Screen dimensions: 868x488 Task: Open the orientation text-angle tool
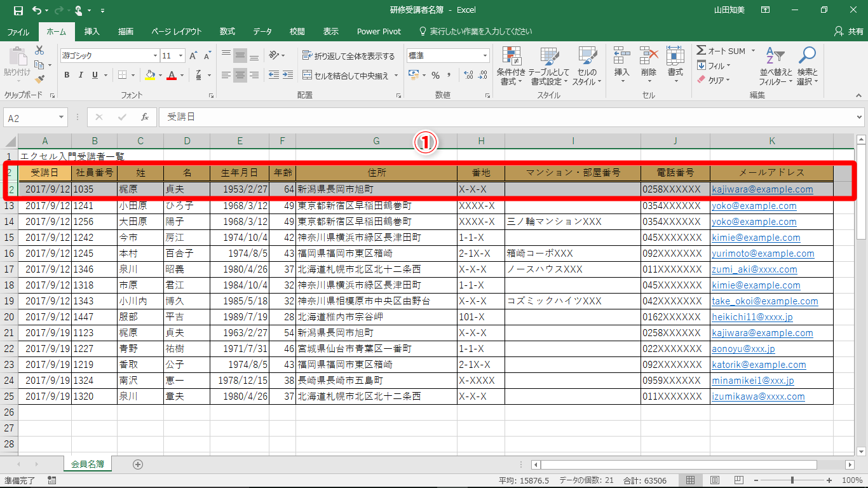click(x=275, y=55)
